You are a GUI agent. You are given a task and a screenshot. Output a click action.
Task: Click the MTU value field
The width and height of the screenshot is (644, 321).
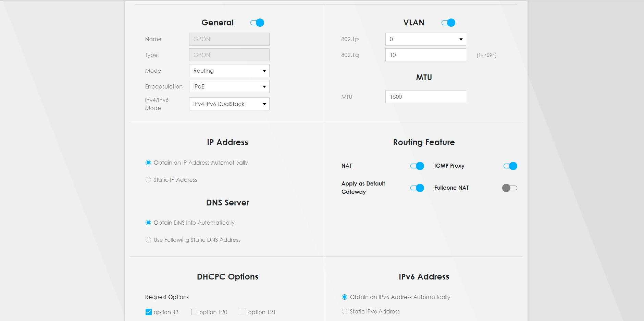pos(425,97)
